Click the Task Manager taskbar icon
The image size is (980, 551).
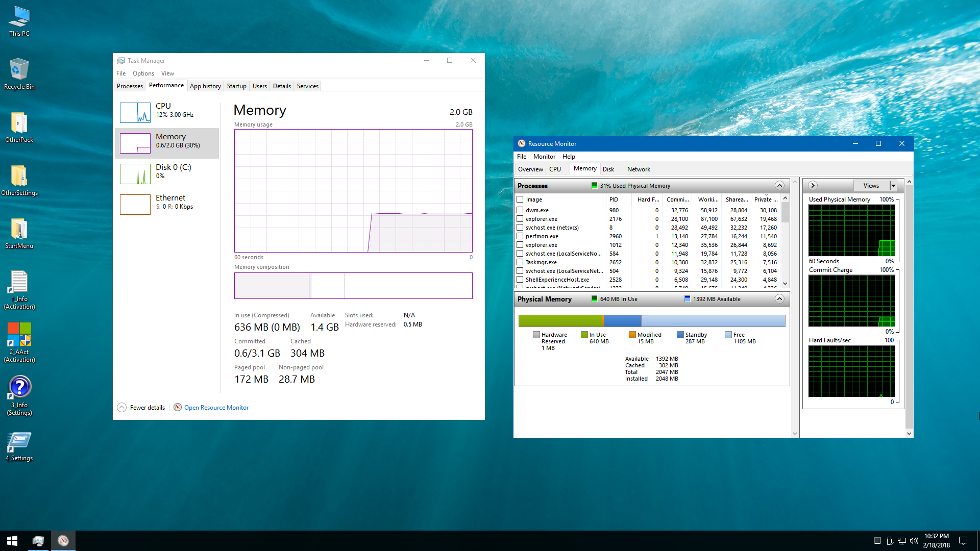38,541
